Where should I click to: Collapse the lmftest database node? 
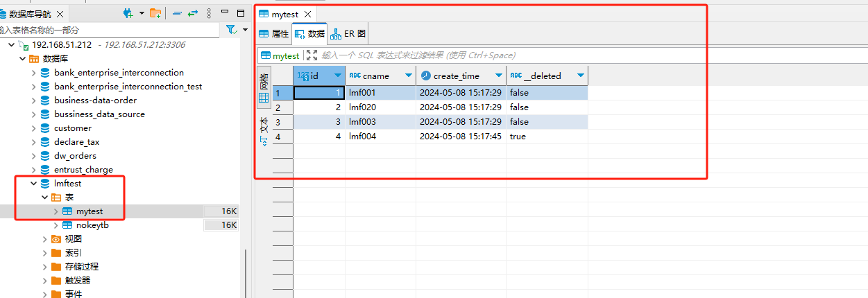tap(33, 183)
